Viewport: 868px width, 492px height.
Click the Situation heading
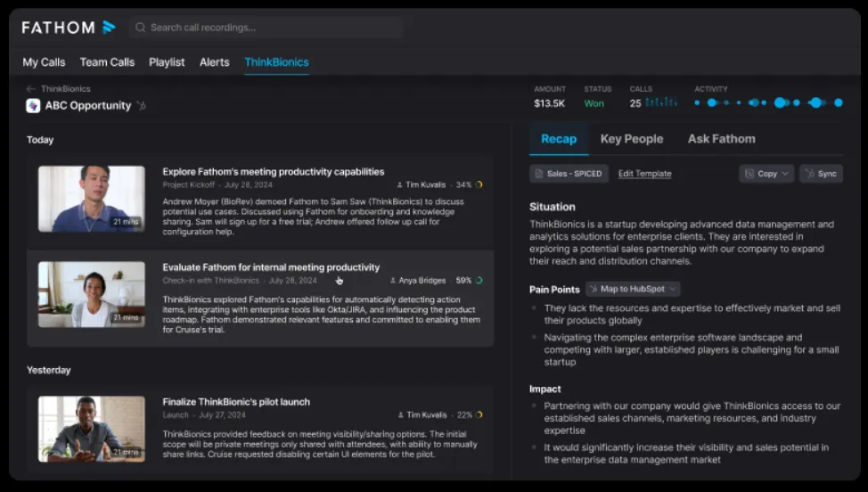coord(552,207)
